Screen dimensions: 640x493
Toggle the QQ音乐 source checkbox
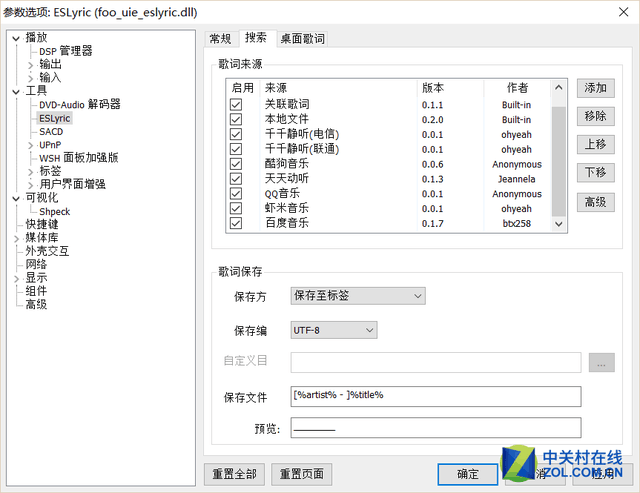(236, 194)
